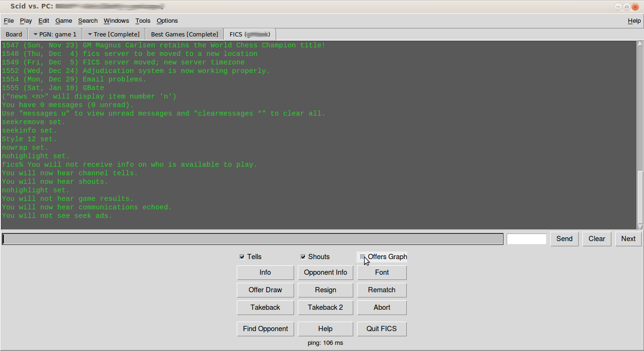Uncheck the Tells checkbox

click(242, 257)
